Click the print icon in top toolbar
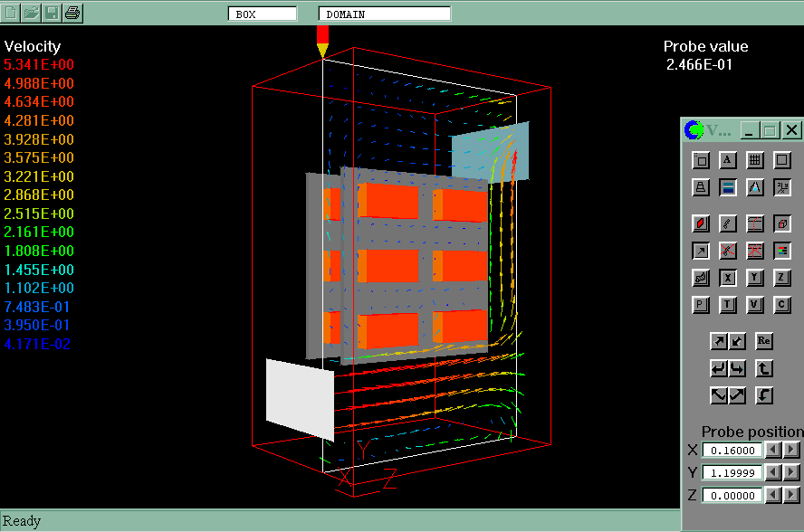This screenshot has height=532, width=804. [x=73, y=13]
